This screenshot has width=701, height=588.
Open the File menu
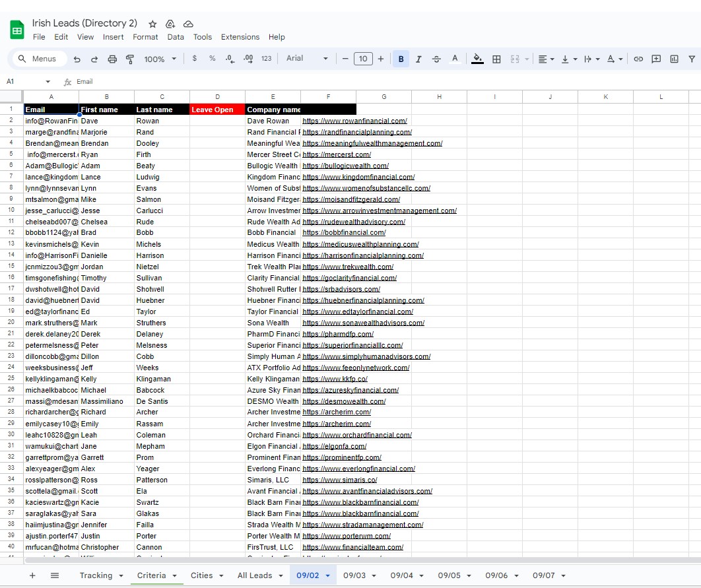coord(39,37)
